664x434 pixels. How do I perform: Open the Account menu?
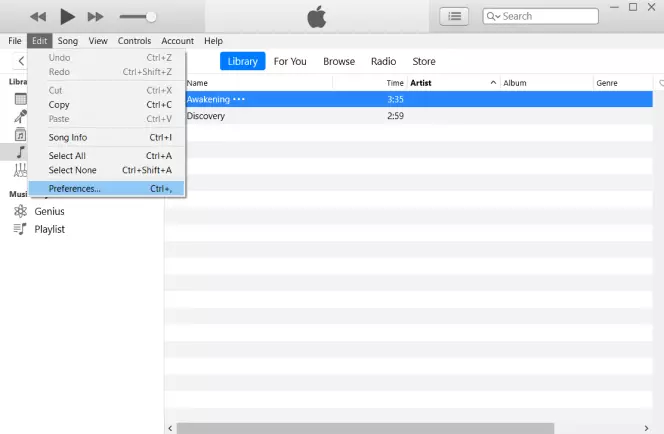coord(177,41)
